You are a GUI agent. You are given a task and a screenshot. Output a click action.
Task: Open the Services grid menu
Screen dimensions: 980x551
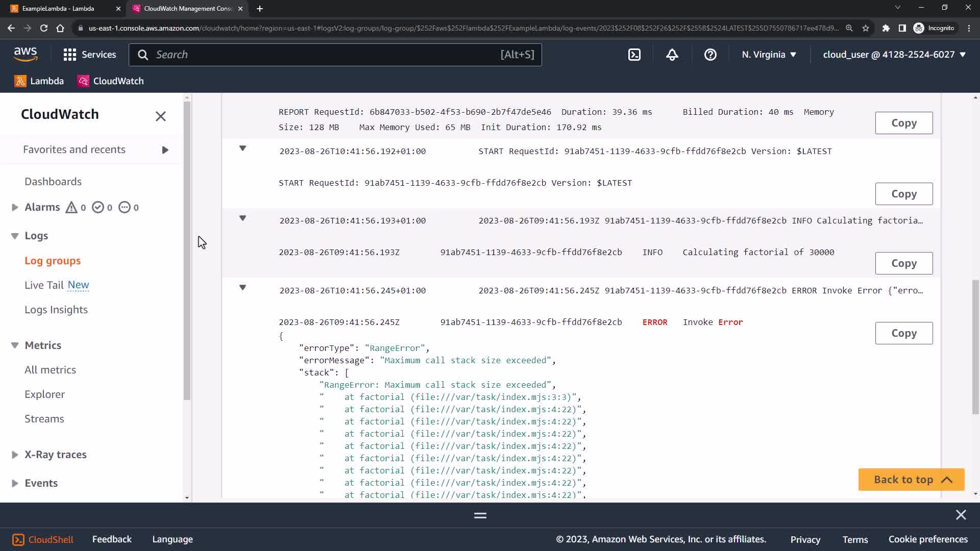point(90,55)
